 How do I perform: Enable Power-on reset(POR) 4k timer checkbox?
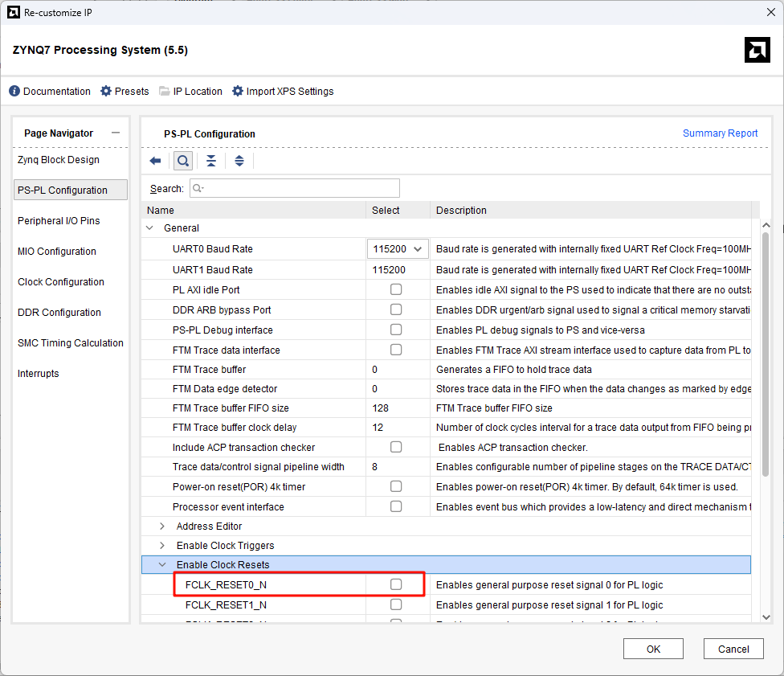click(396, 486)
